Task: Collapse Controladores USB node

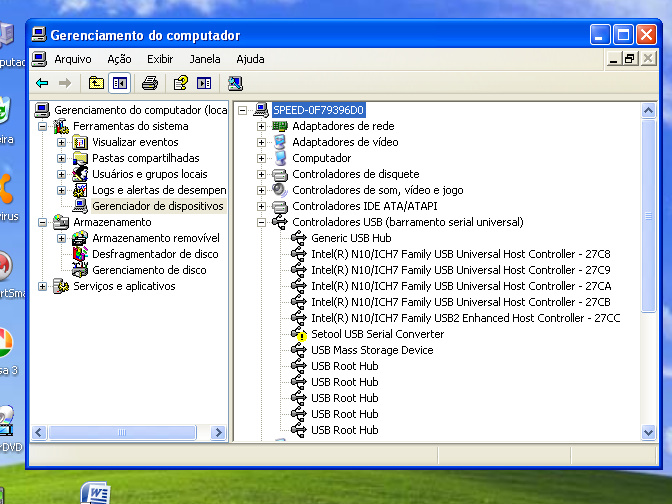Action: pos(261,222)
